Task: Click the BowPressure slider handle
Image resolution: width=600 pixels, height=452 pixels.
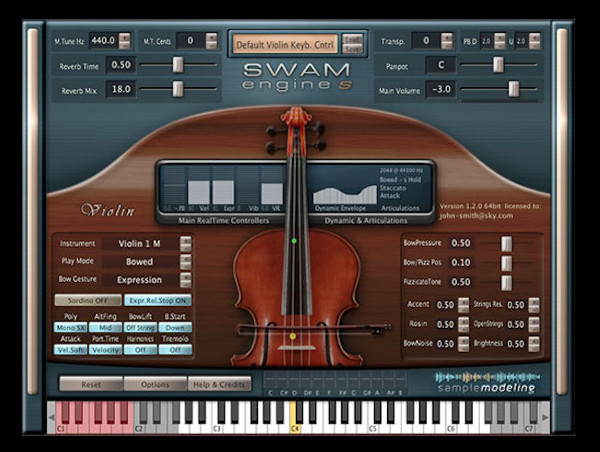Action: click(506, 243)
